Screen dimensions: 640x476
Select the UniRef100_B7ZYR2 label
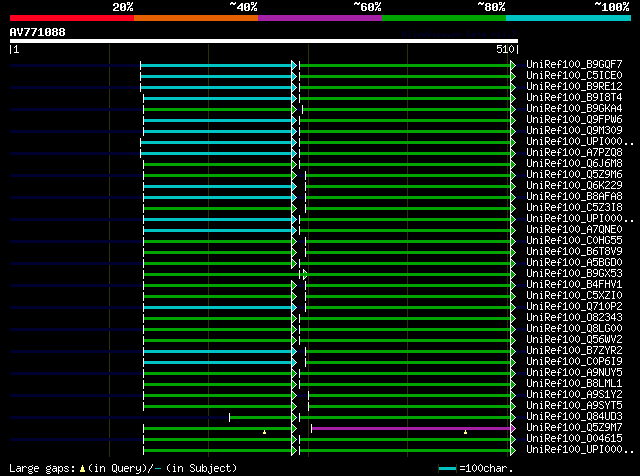point(574,351)
